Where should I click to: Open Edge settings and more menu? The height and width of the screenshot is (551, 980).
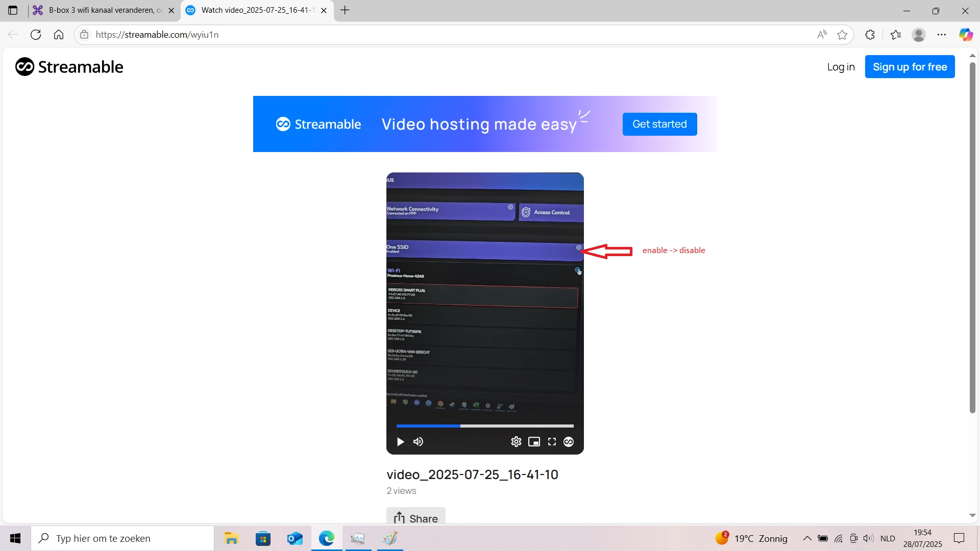tap(942, 35)
